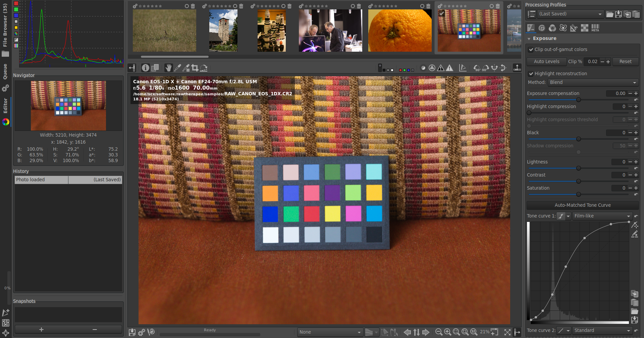Select the Hand navigation tool
Viewport: 644px width, 338px height.
pyautogui.click(x=168, y=68)
